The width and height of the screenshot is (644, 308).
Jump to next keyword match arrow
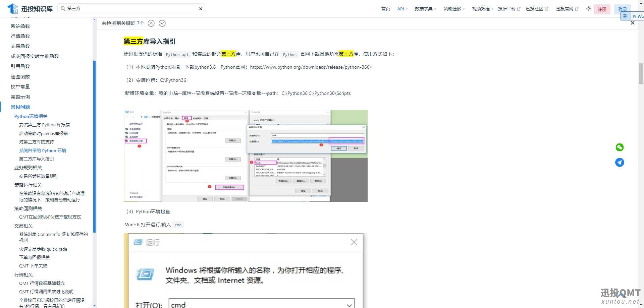162,23
